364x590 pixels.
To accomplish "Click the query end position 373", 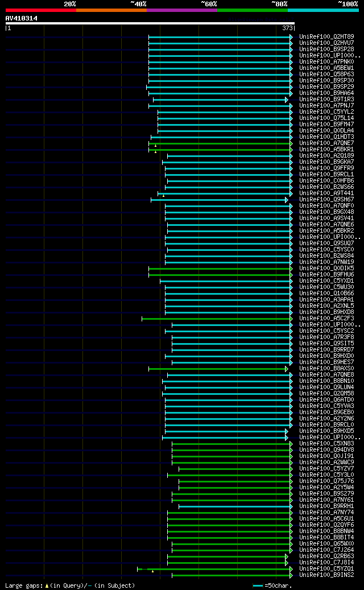I will pos(287,28).
